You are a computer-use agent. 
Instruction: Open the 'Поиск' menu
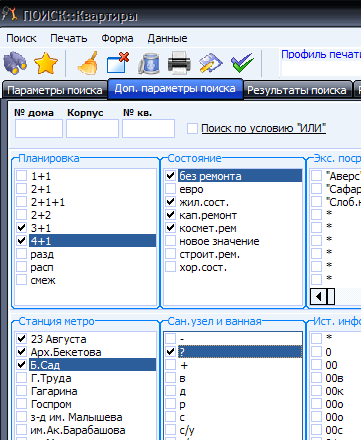coord(21,38)
